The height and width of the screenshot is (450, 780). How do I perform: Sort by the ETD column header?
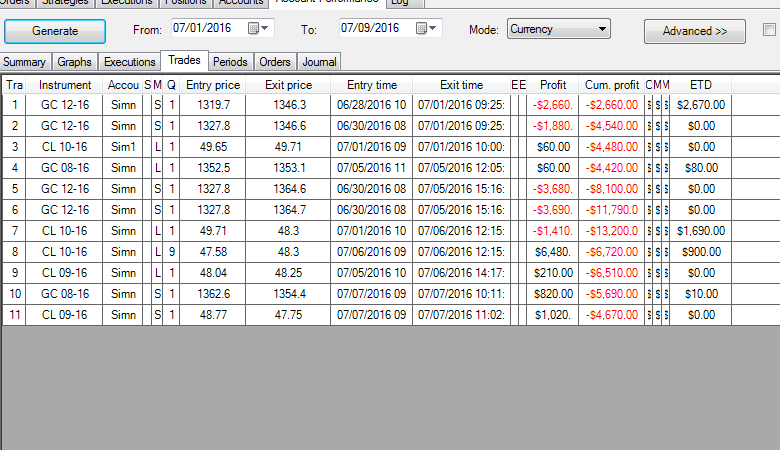tap(701, 85)
